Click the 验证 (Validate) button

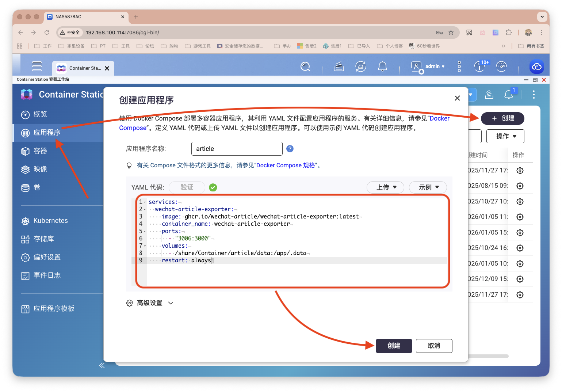187,187
